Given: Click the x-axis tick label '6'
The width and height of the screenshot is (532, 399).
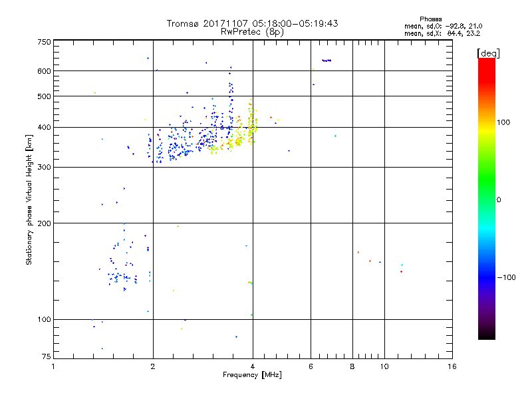Looking at the screenshot, I should (311, 366).
